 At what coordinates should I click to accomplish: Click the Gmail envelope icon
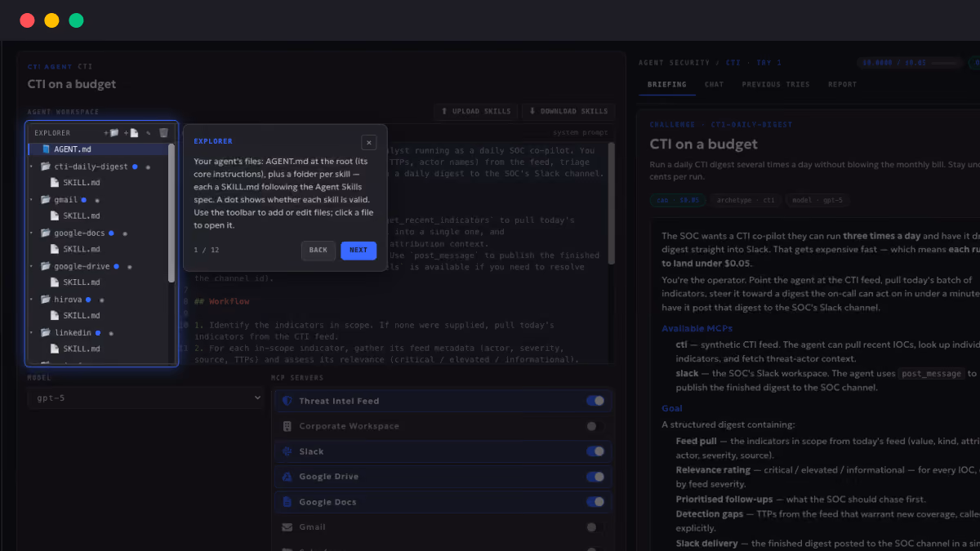tap(287, 527)
